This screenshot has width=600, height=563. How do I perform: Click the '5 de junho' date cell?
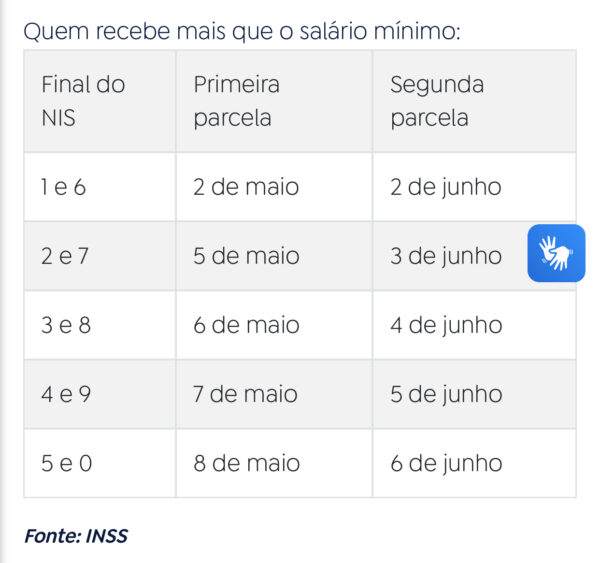[x=446, y=394]
